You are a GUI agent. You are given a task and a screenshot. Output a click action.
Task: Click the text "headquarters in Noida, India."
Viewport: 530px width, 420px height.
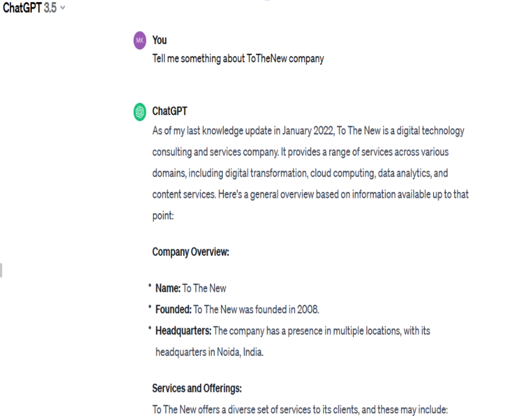(x=209, y=352)
